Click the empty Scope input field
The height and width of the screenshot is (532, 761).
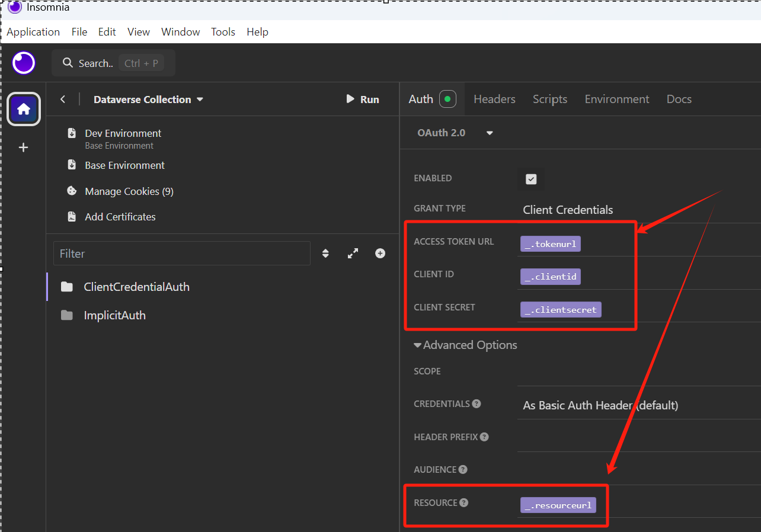639,372
